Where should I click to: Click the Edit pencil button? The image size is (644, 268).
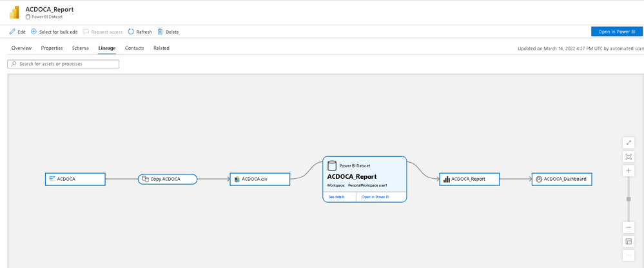(x=17, y=32)
